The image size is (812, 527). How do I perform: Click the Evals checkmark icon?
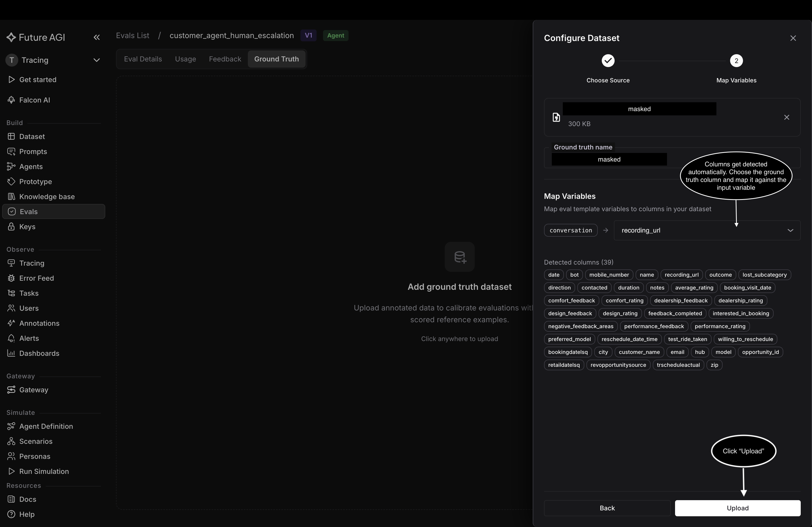coord(12,211)
